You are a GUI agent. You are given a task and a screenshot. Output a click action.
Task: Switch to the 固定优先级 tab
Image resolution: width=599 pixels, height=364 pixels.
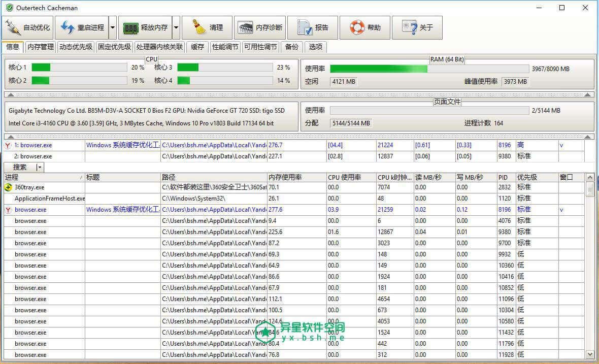point(114,47)
